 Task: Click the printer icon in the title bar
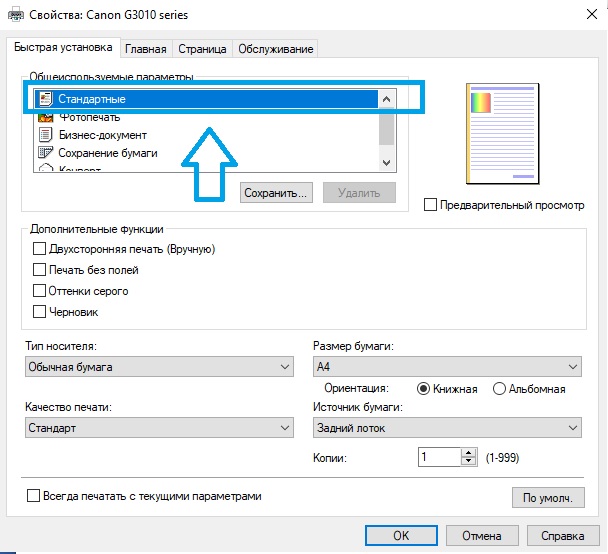pyautogui.click(x=13, y=15)
